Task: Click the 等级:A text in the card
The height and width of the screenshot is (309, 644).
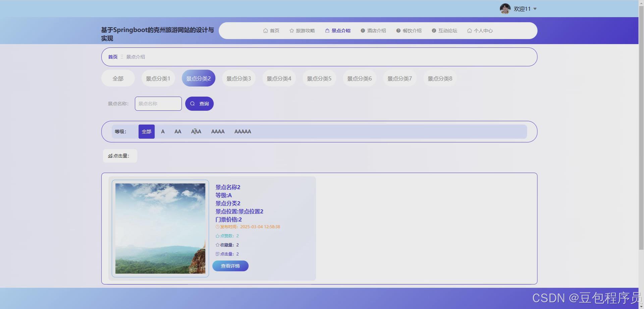Action: pos(223,195)
